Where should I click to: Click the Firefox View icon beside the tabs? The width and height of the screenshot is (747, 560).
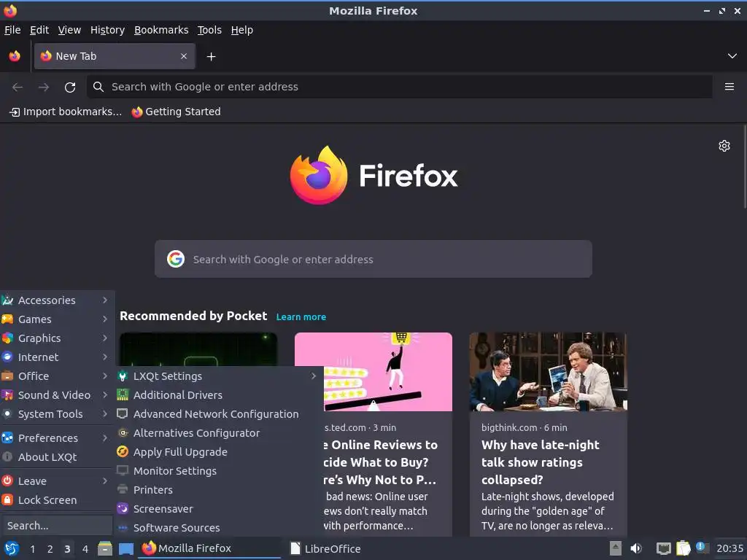click(x=15, y=56)
